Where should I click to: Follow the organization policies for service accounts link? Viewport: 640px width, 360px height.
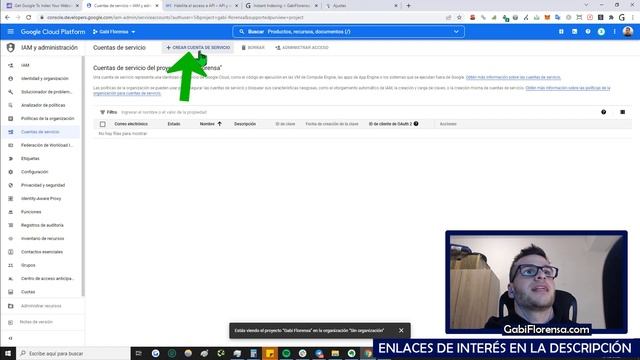(x=351, y=91)
